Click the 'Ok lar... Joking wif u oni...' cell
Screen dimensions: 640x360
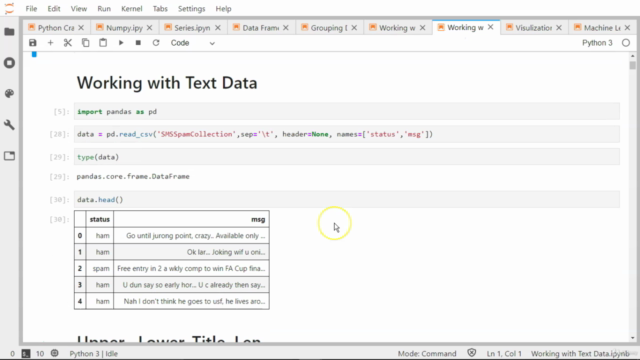point(191,252)
